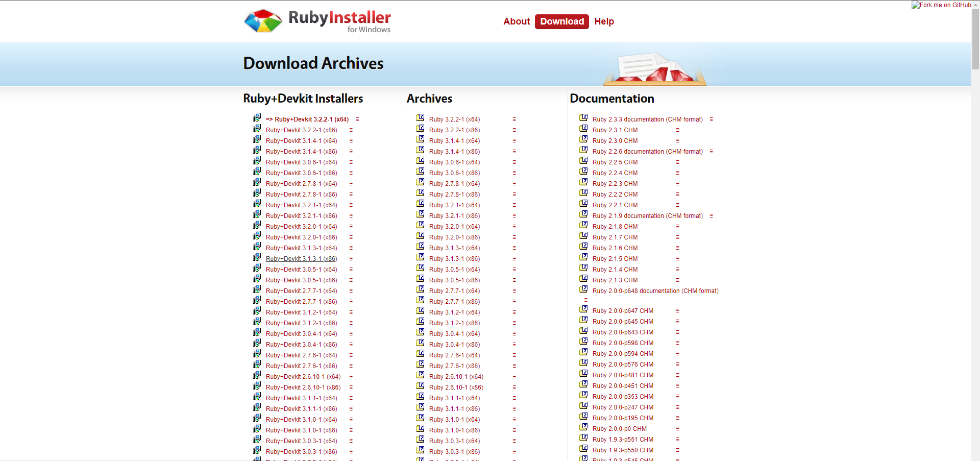Select Ruby 3.0.4-1 (x64) archive text
Viewport: 980px width, 461px height.
tap(454, 334)
